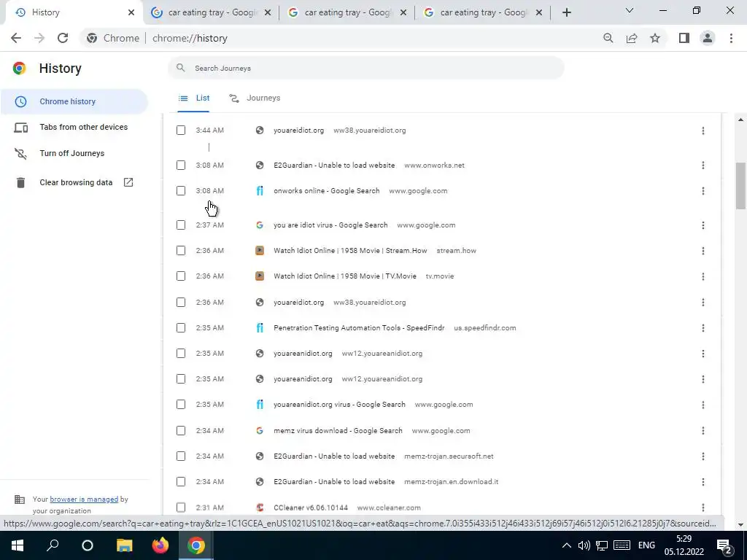The width and height of the screenshot is (747, 560).
Task: Open a new tab with plus button
Action: pos(566,12)
